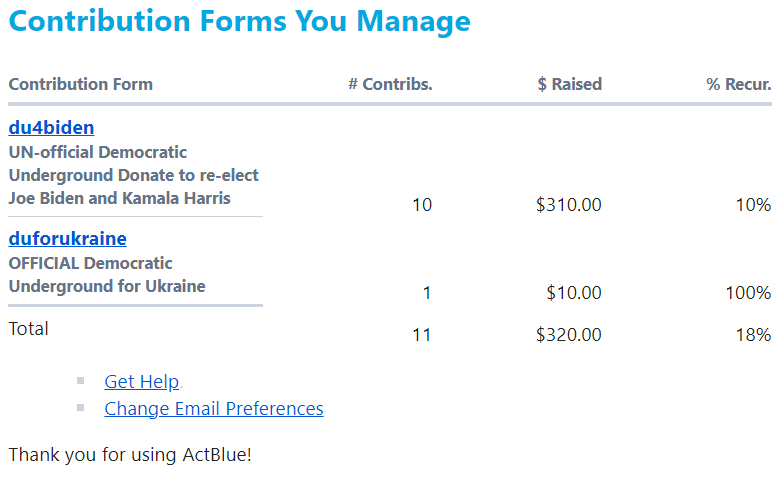Screen dimensions: 774x477
Task: Open the duforukraine contribution form link
Action: (67, 239)
